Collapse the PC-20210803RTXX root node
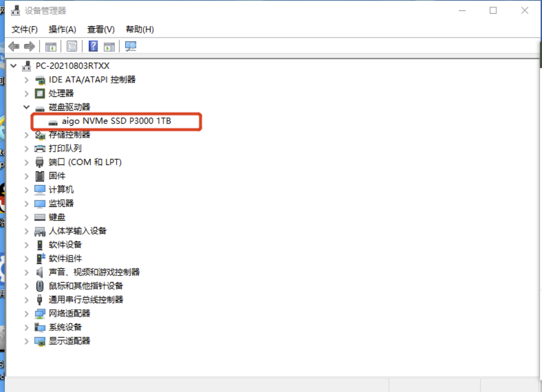This screenshot has height=392, width=542. click(x=14, y=66)
